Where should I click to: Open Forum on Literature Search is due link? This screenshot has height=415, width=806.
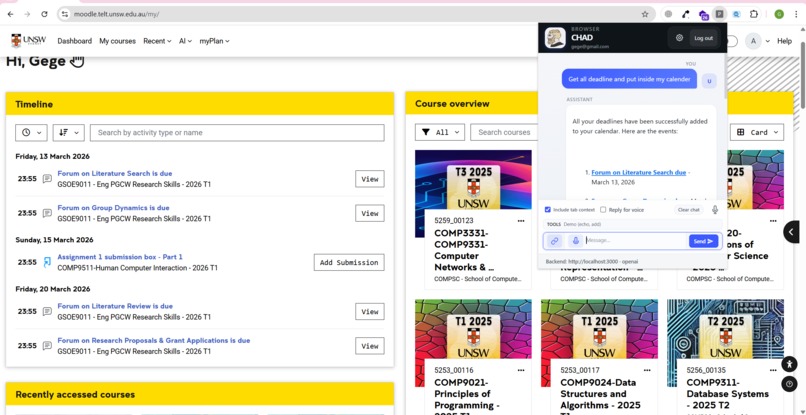(x=115, y=173)
